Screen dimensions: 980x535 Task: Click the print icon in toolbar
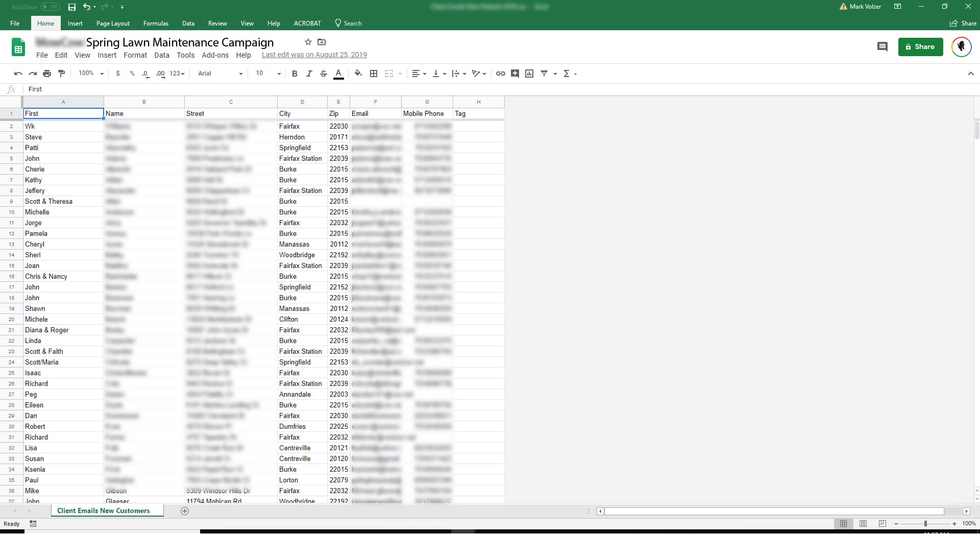point(47,74)
